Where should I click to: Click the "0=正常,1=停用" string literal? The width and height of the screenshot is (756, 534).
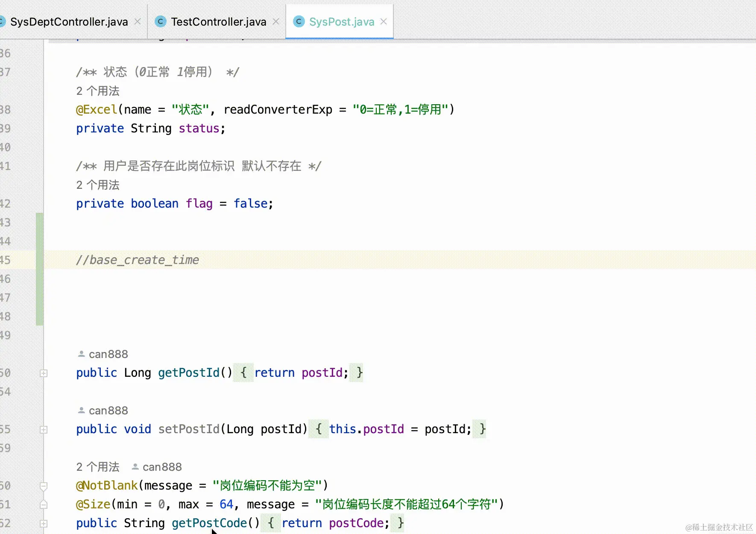click(400, 110)
